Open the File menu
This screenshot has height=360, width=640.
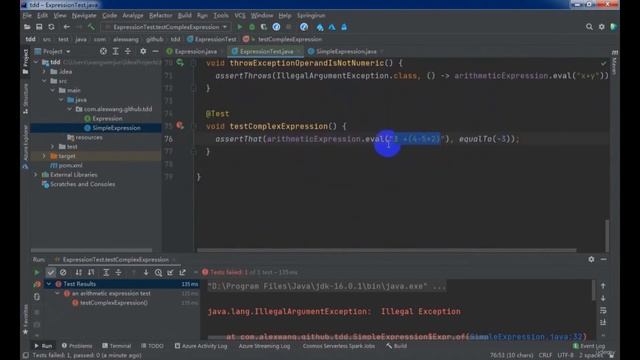coord(27,16)
